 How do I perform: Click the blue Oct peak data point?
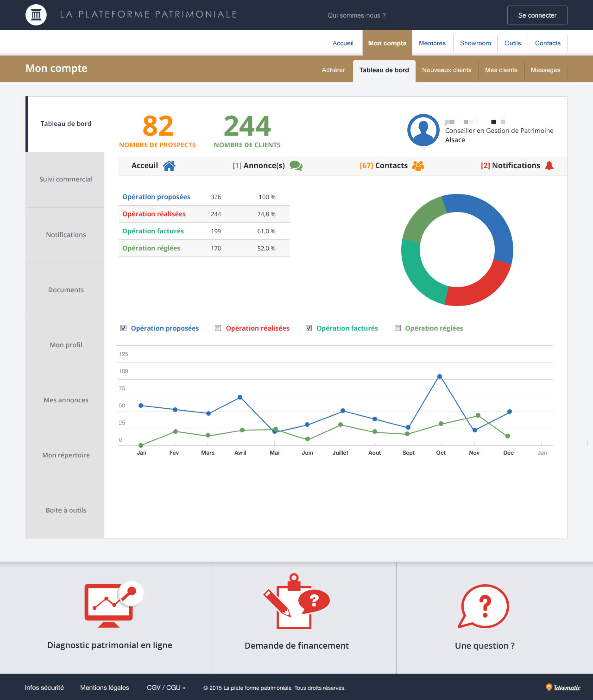[439, 377]
